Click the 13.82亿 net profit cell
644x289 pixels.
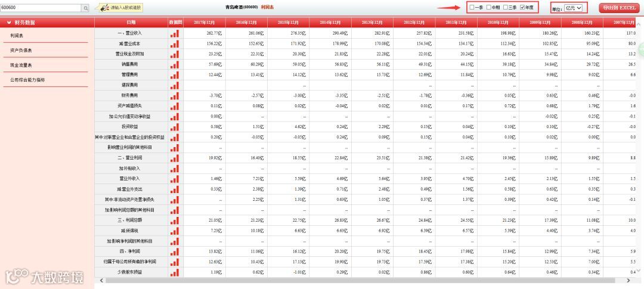click(x=205, y=251)
